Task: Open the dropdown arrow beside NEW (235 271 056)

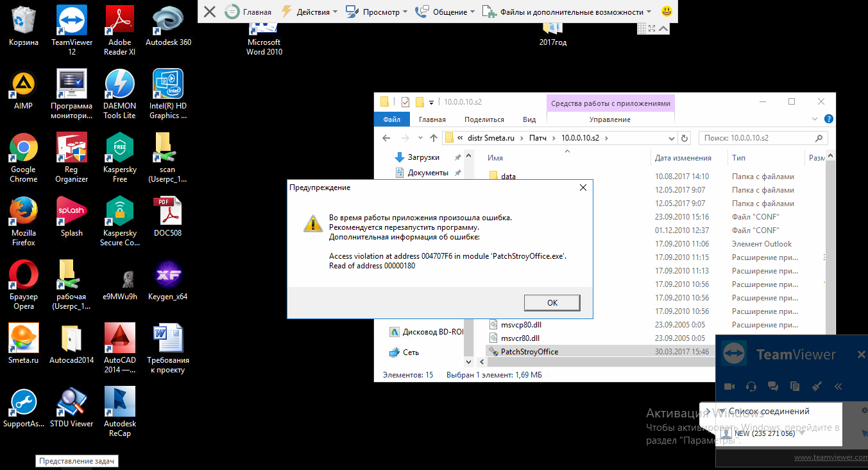Action: click(801, 433)
